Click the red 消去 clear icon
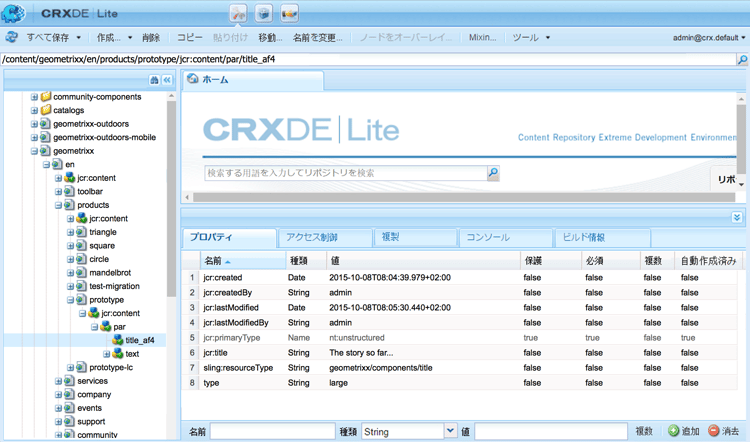The width and height of the screenshot is (750, 442). pyautogui.click(x=714, y=431)
